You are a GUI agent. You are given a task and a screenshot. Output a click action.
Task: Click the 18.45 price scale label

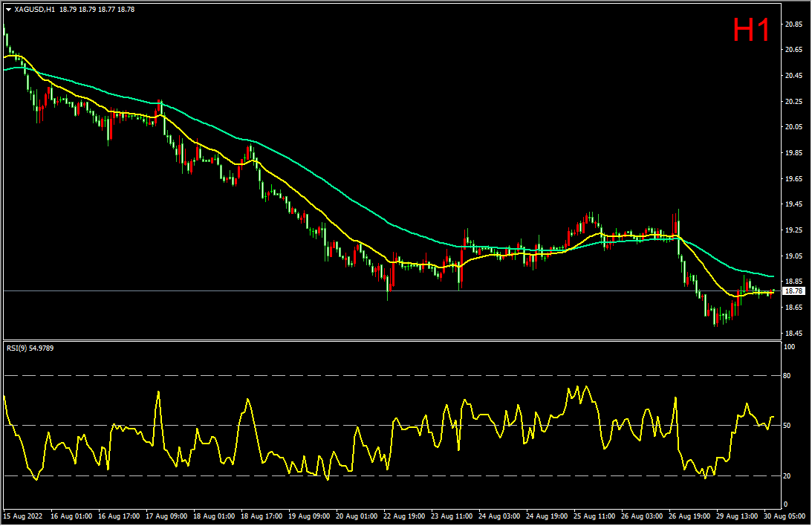click(x=794, y=334)
